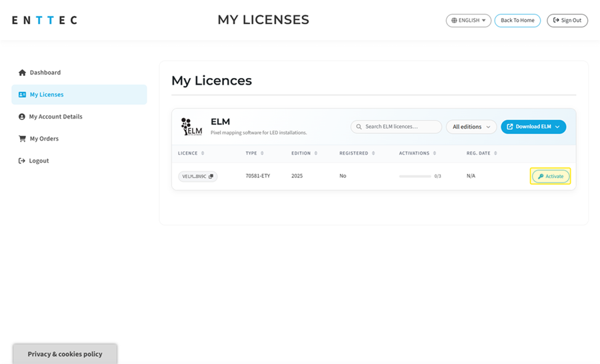Click the Search ELM licences field
Viewport: 600px width, 364px height.
(396, 127)
